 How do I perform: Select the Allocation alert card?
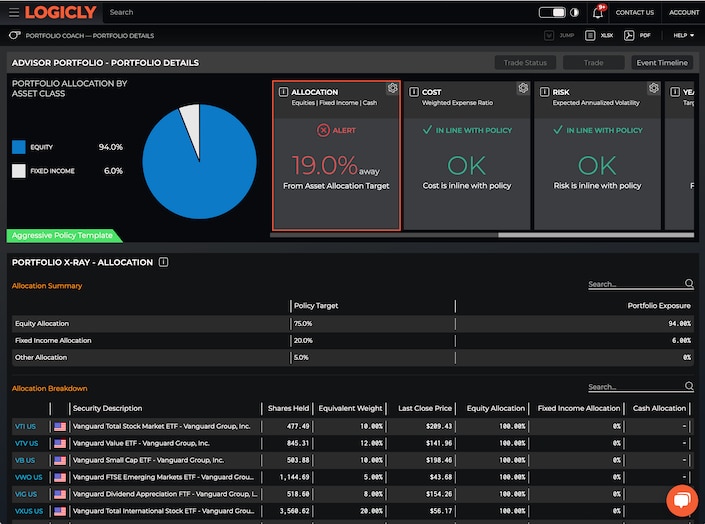point(336,156)
